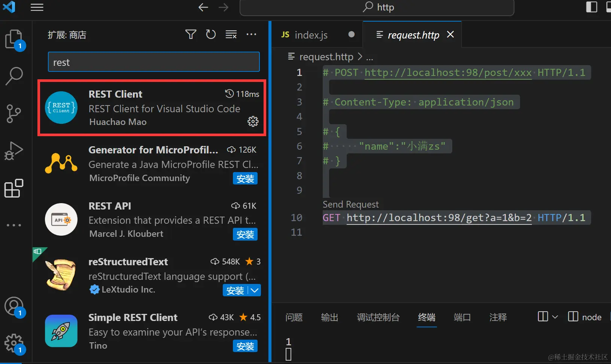Image resolution: width=611 pixels, height=364 pixels.
Task: Open the 终端 panel tab
Action: click(x=427, y=317)
